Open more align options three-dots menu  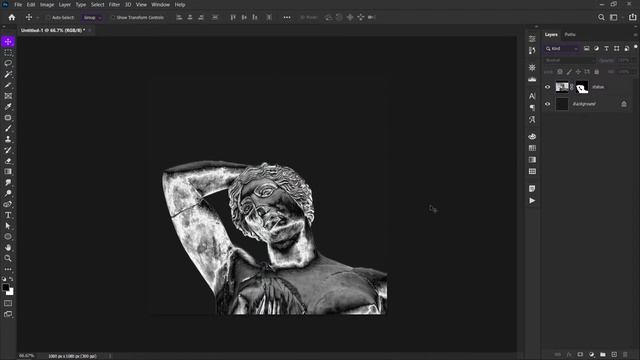[x=287, y=17]
